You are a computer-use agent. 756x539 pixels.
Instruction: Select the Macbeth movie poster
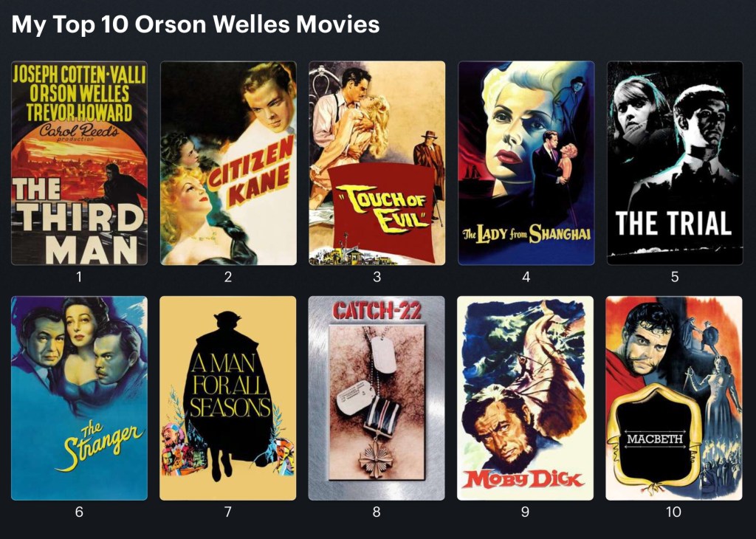tap(674, 398)
